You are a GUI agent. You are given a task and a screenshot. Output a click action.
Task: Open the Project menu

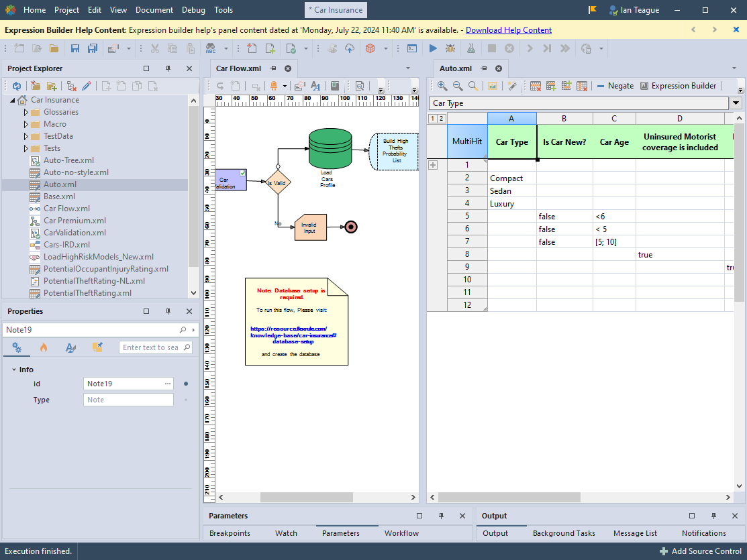click(66, 9)
